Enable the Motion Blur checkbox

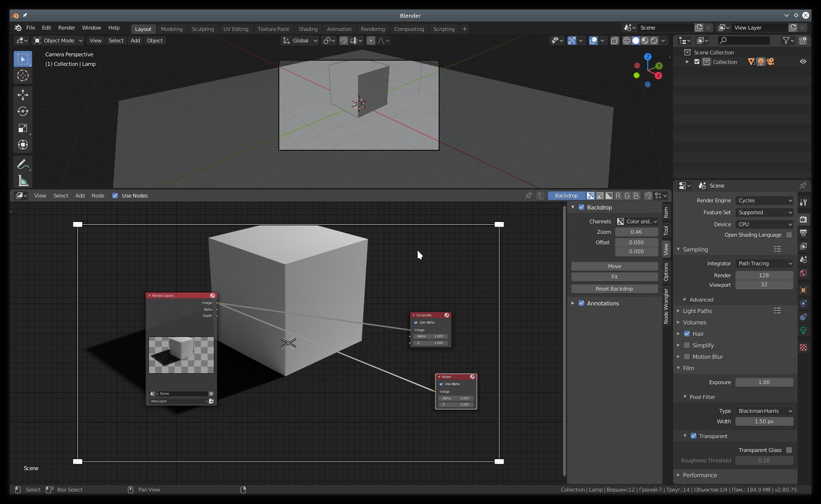coord(687,357)
